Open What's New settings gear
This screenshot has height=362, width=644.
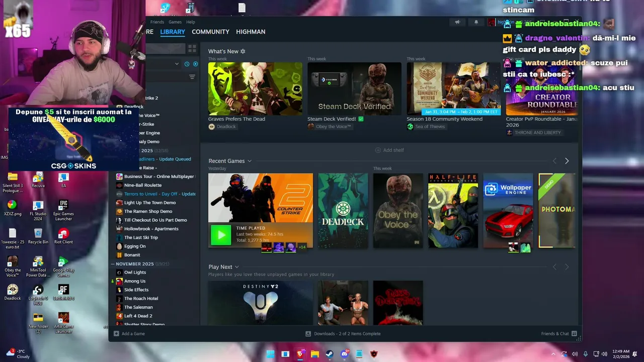click(243, 51)
